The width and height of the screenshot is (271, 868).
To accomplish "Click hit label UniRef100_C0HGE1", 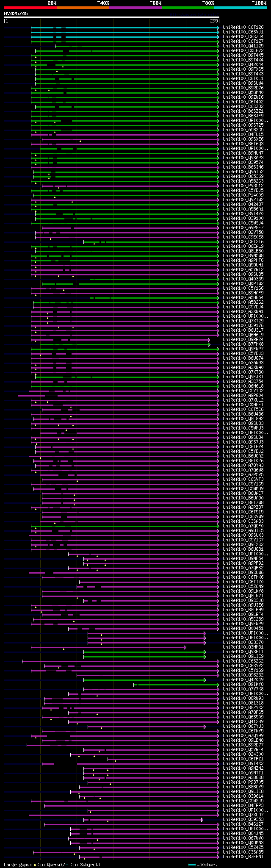I will (x=243, y=405).
